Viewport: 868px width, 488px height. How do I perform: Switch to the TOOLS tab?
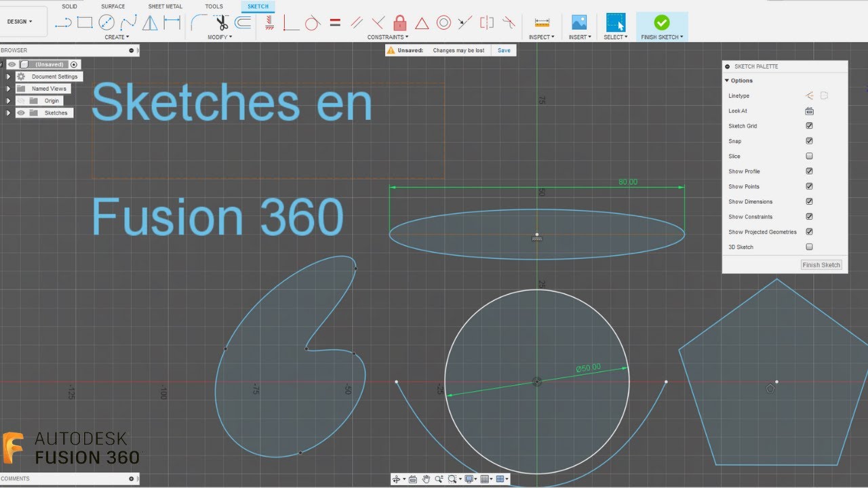coord(214,6)
